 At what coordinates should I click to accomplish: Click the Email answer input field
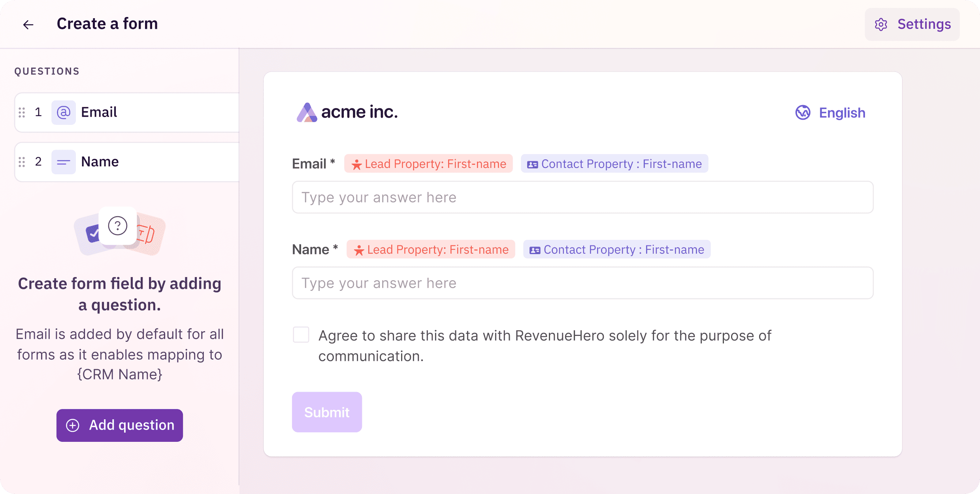[583, 197]
